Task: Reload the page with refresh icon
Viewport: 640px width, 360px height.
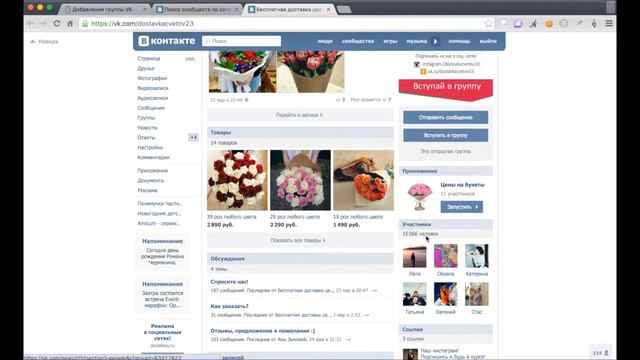Action: [57, 24]
